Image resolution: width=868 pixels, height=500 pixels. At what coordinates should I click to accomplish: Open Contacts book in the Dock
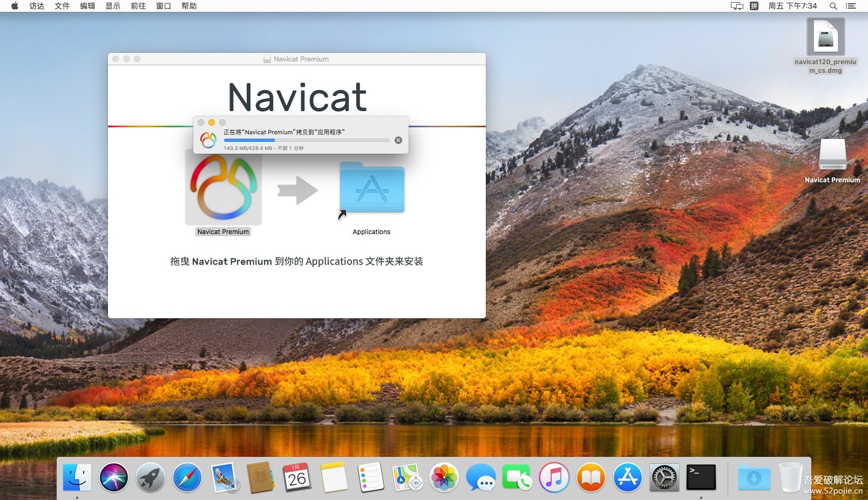(x=261, y=477)
